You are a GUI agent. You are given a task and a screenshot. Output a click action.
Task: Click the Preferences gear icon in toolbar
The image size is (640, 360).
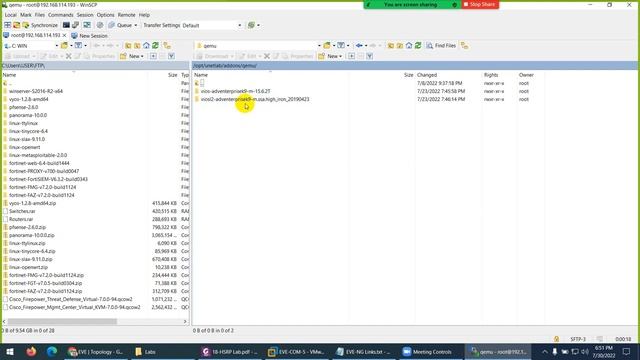100,25
